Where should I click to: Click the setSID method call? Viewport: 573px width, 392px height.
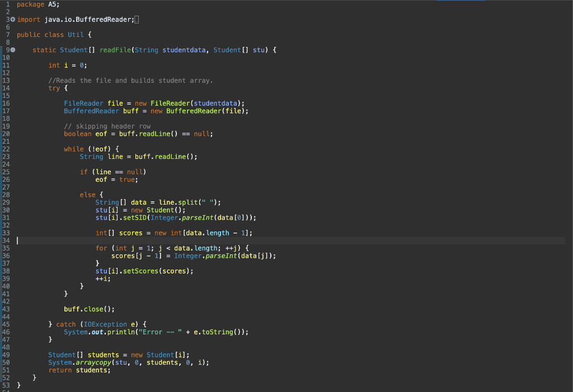pos(135,218)
